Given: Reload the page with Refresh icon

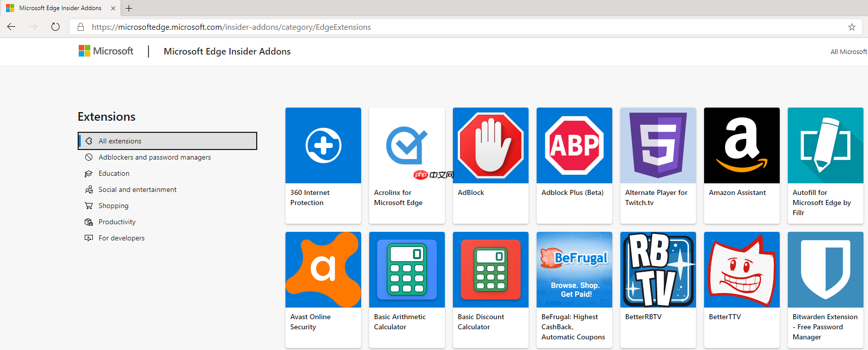Looking at the screenshot, I should tap(55, 27).
